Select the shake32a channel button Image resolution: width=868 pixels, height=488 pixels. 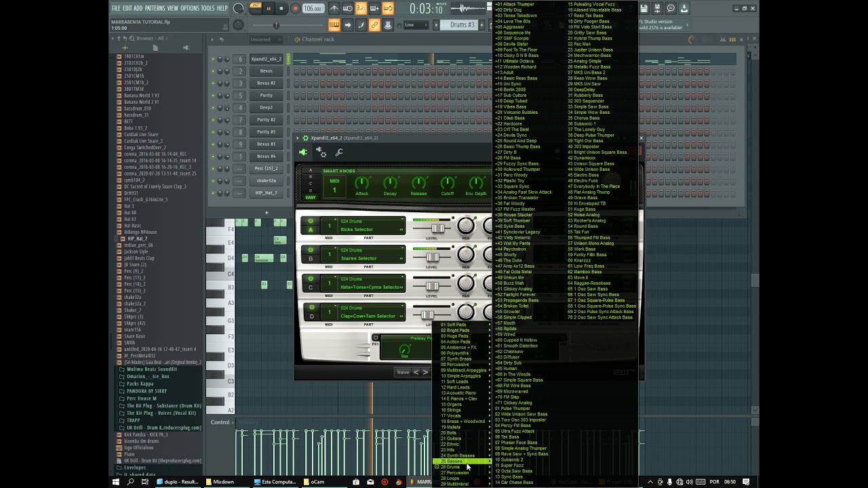pyautogui.click(x=267, y=181)
